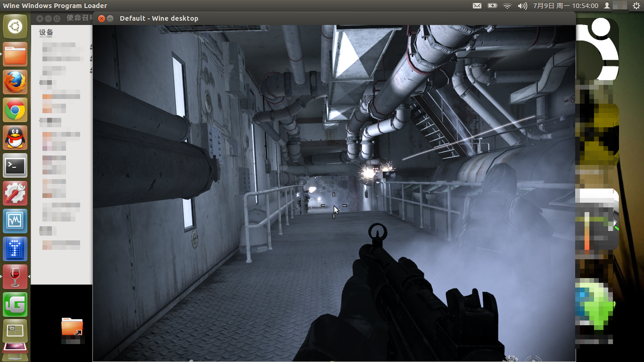Click the Wine Windows Program Loader panel title
This screenshot has width=644, height=362.
[55, 6]
